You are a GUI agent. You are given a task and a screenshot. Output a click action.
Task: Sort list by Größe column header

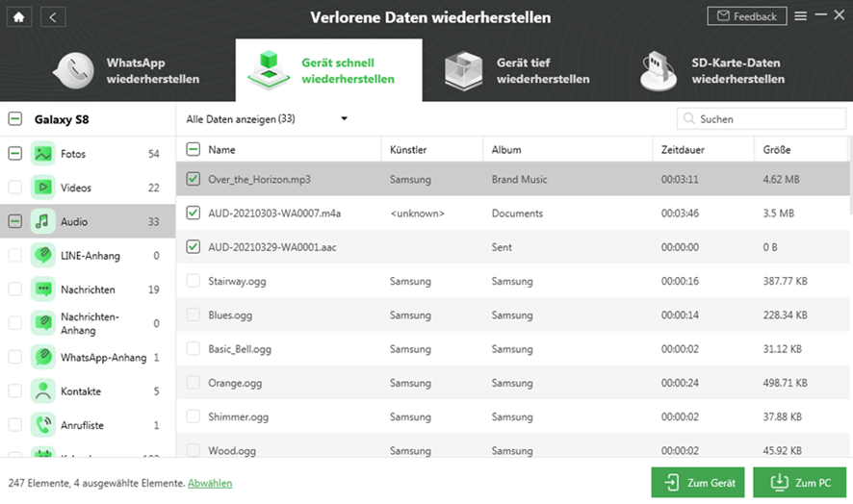(x=777, y=150)
